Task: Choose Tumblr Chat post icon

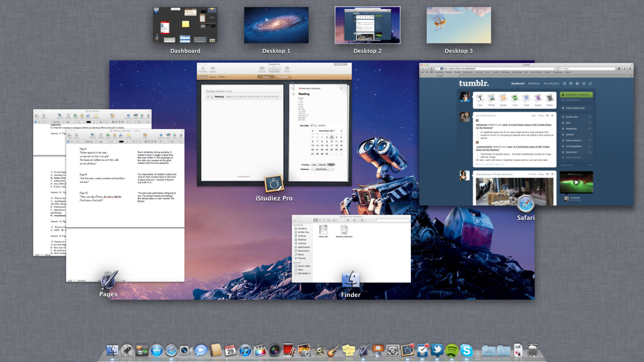Action: (x=526, y=100)
